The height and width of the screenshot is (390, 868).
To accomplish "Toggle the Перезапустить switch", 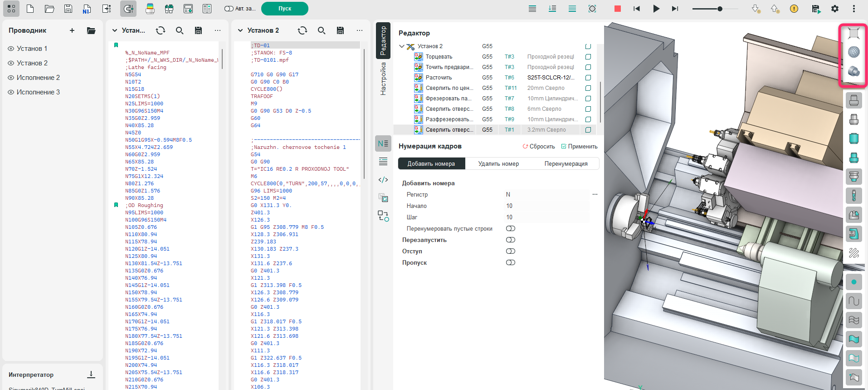I will (511, 240).
